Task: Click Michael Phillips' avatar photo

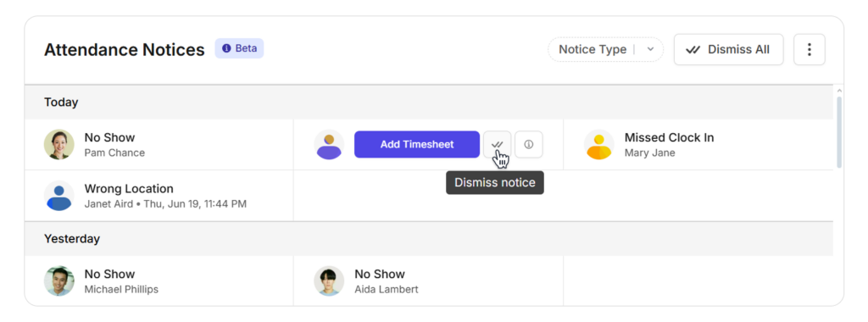Action: [59, 281]
